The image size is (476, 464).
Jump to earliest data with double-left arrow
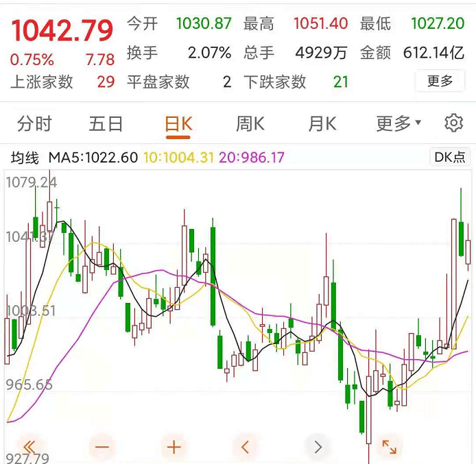click(29, 448)
